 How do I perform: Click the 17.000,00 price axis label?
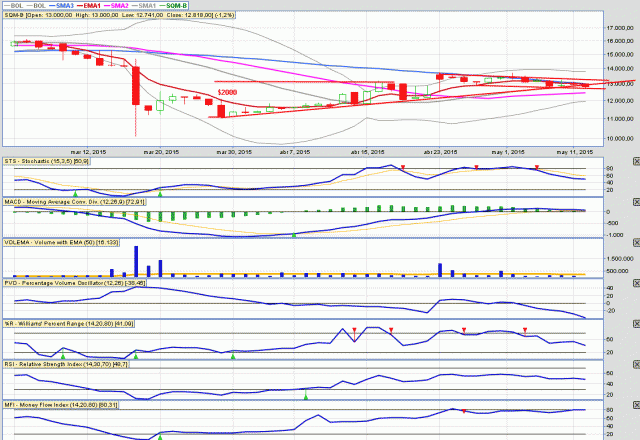[620, 28]
